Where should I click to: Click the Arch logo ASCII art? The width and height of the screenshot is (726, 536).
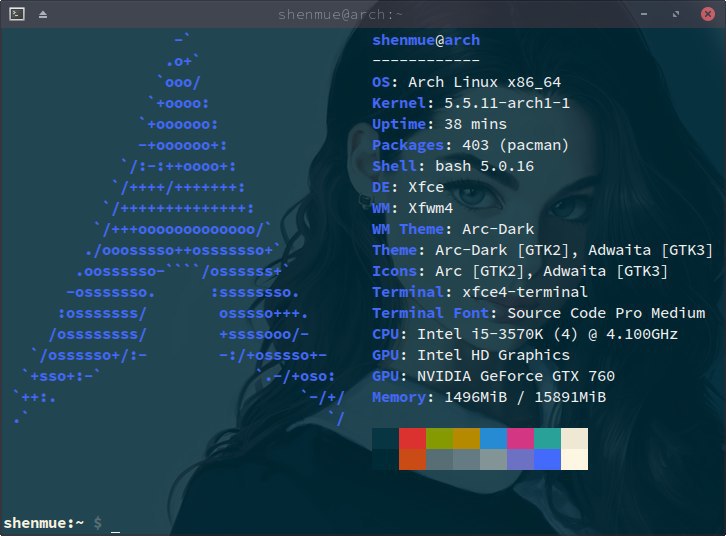point(178,229)
